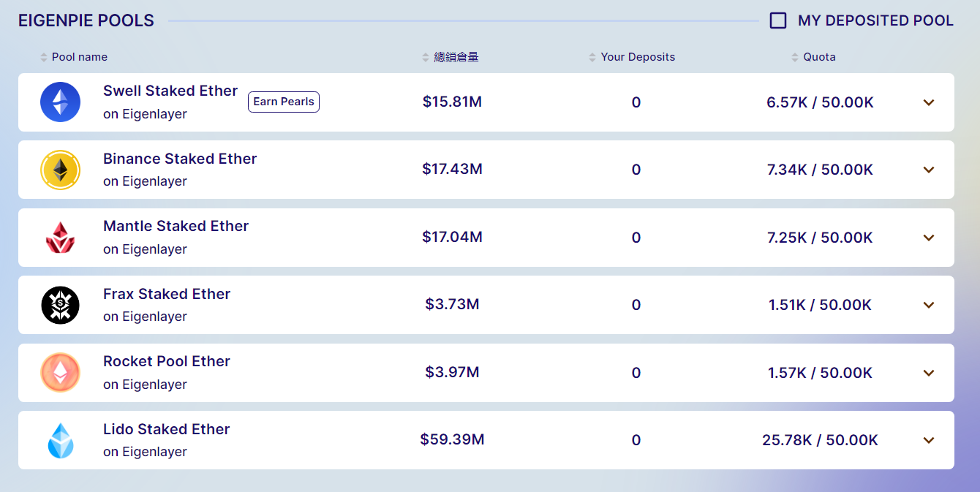Click the Binance Staked Ether token icon
Image resolution: width=980 pixels, height=492 pixels.
pyautogui.click(x=60, y=170)
